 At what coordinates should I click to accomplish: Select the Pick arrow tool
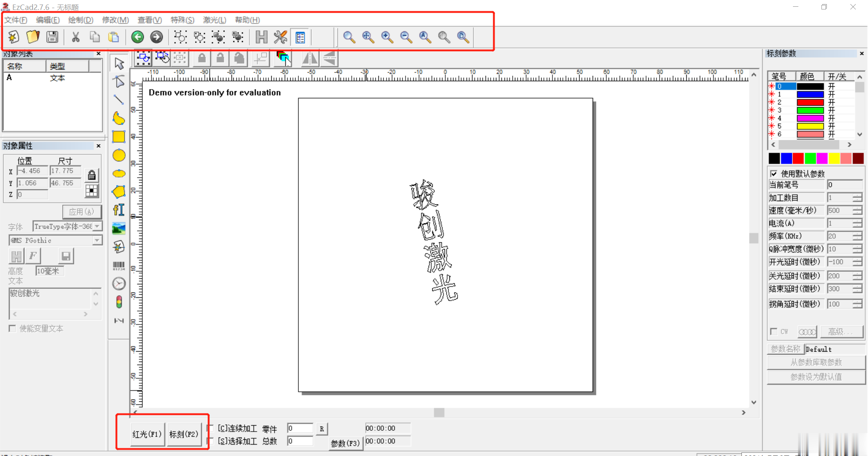click(119, 63)
